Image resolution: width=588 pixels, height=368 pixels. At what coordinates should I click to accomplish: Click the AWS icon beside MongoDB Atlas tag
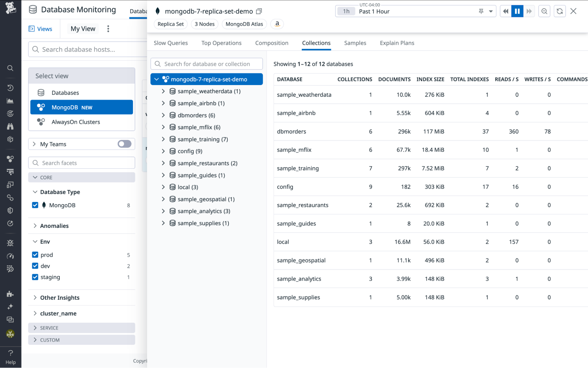pos(277,24)
